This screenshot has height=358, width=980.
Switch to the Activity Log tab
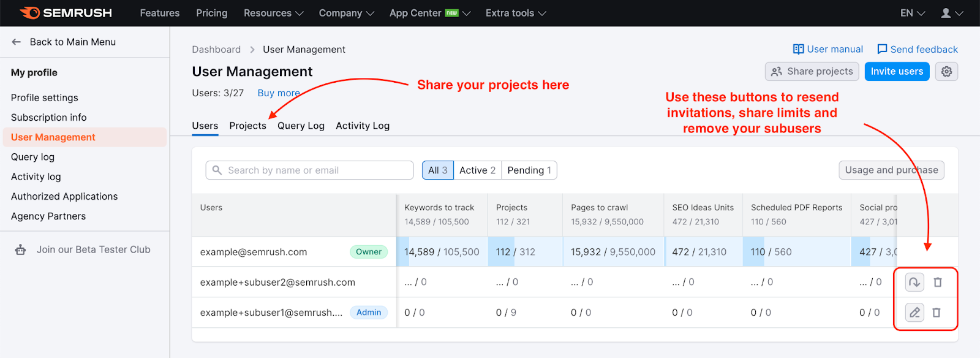coord(363,126)
